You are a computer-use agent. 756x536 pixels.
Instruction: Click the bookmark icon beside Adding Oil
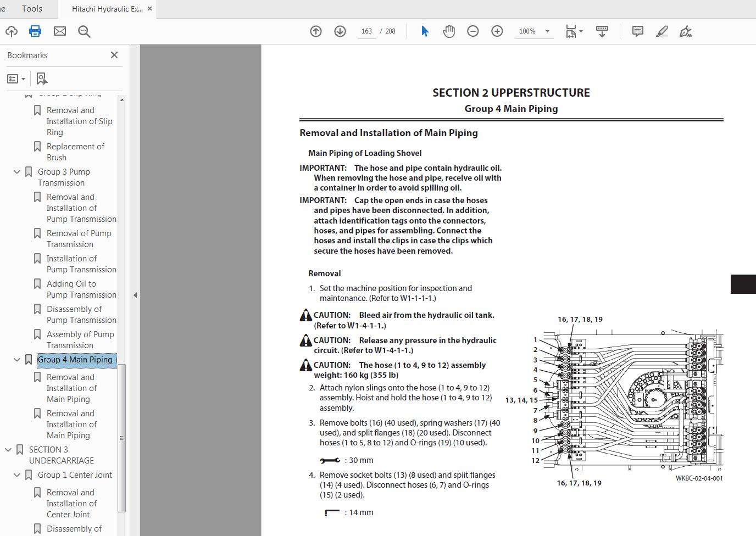37,284
